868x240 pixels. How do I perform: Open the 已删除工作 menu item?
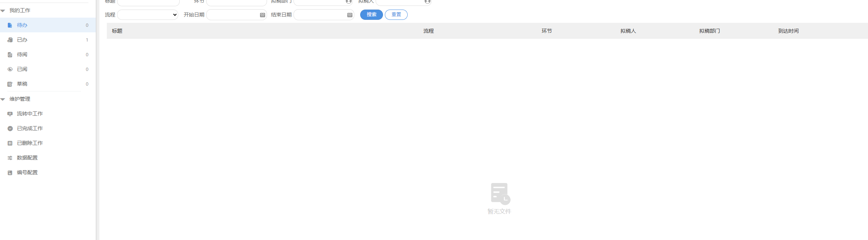[x=48, y=143]
